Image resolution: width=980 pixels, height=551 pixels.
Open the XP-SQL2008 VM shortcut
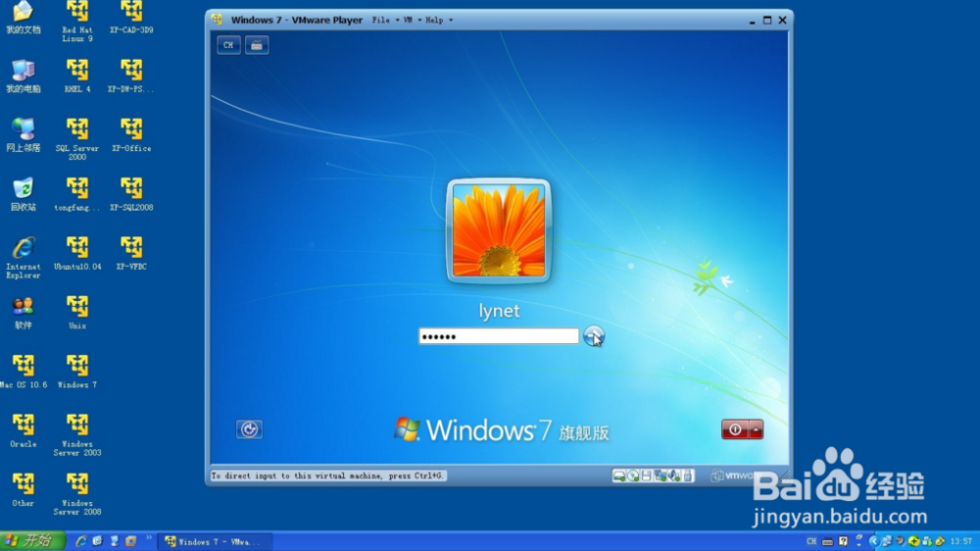[131, 194]
